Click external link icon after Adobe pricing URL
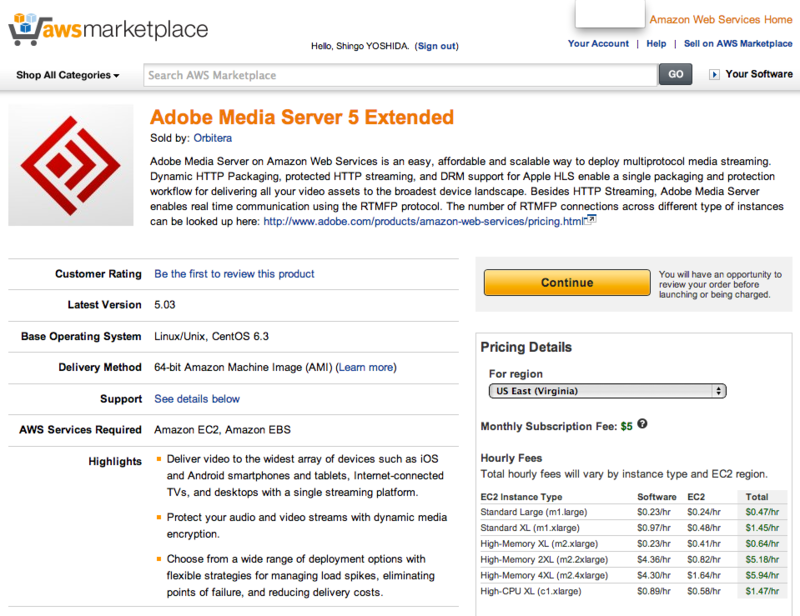The width and height of the screenshot is (800, 616). (x=591, y=219)
